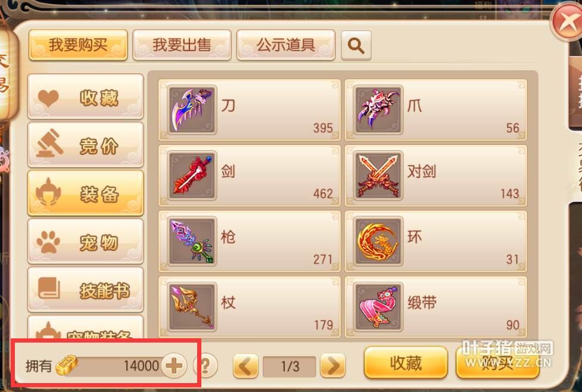
Task: Switch to the 我要出售 tab
Action: tap(182, 45)
